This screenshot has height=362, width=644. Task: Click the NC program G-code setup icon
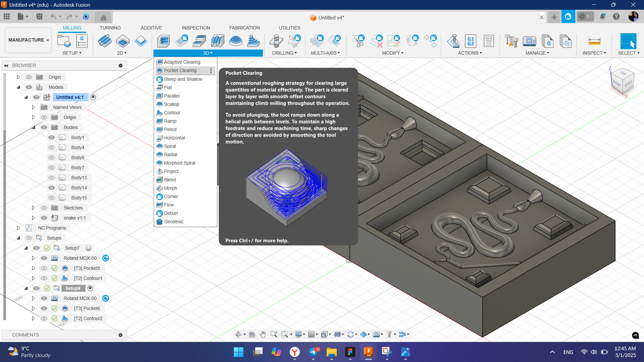coord(82,41)
